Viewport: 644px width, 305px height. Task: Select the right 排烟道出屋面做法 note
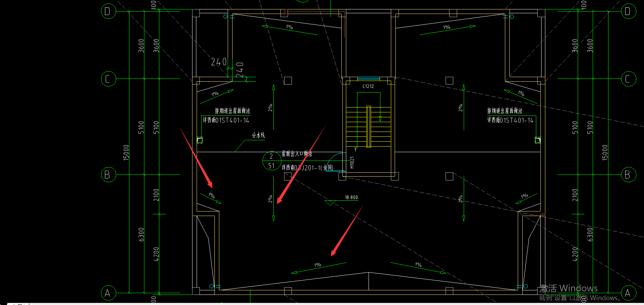pos(505,111)
